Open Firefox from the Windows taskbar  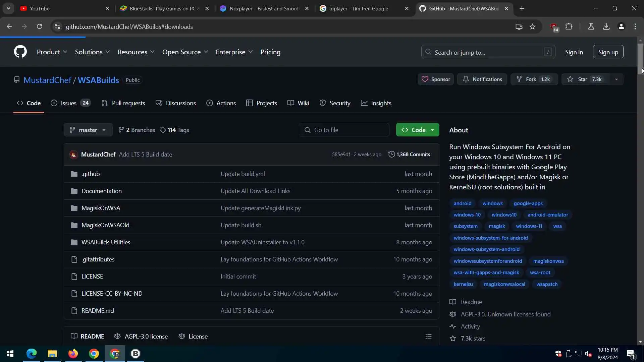[73, 354]
